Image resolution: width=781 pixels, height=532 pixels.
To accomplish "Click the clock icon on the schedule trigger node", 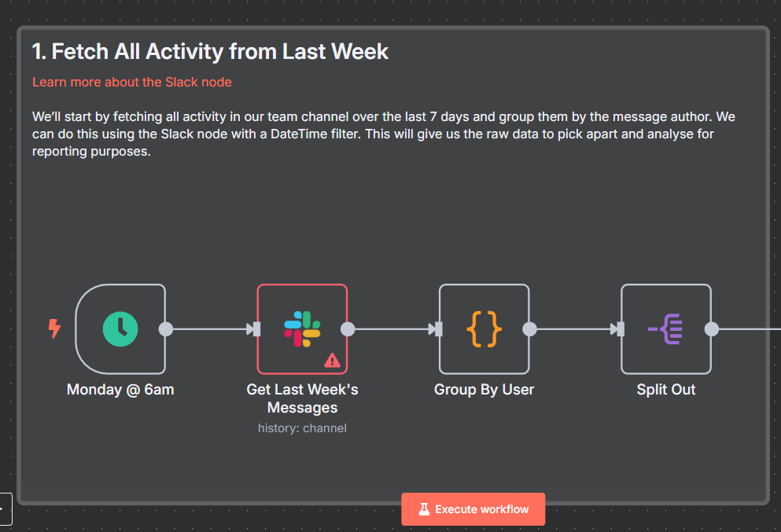I will tap(120, 329).
